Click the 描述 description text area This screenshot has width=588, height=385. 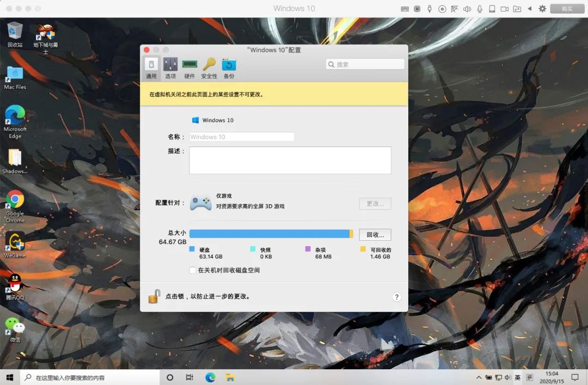290,160
